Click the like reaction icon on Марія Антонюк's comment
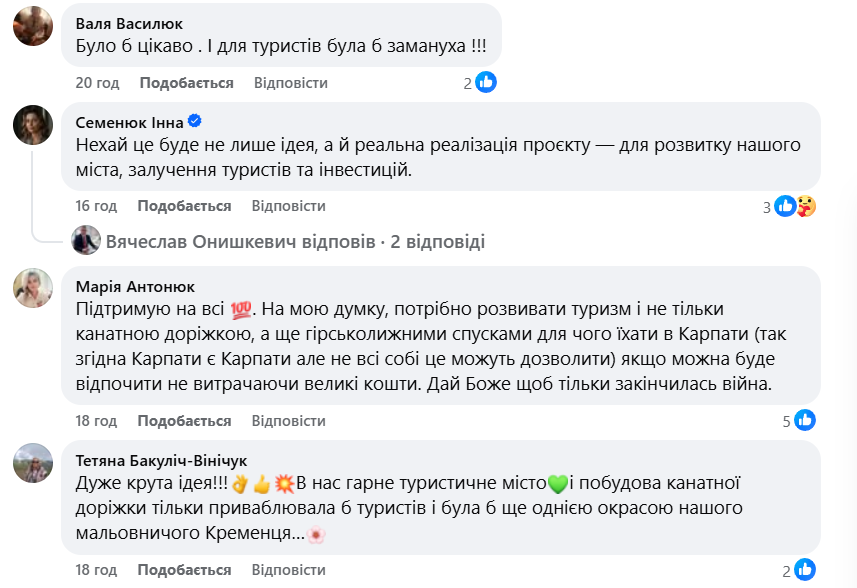 (806, 422)
